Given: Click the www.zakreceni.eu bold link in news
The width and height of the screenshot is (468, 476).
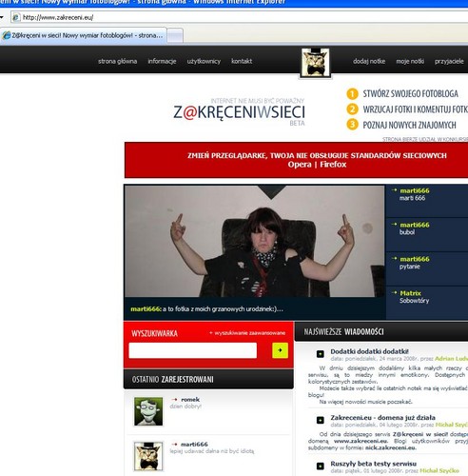Looking at the screenshot, I should (x=361, y=441).
